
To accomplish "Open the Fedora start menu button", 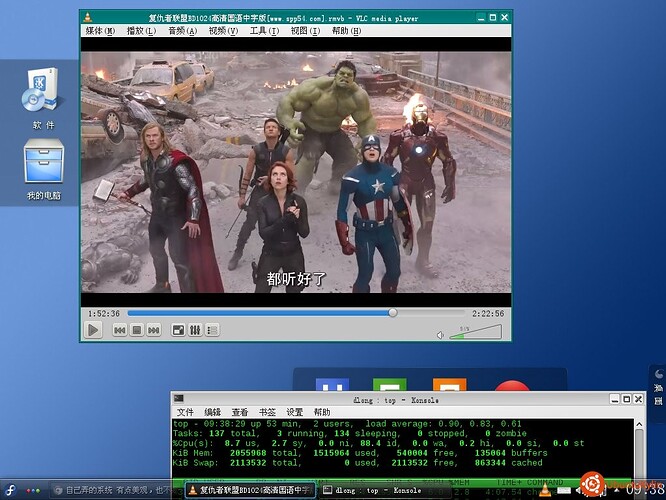I will [10, 490].
